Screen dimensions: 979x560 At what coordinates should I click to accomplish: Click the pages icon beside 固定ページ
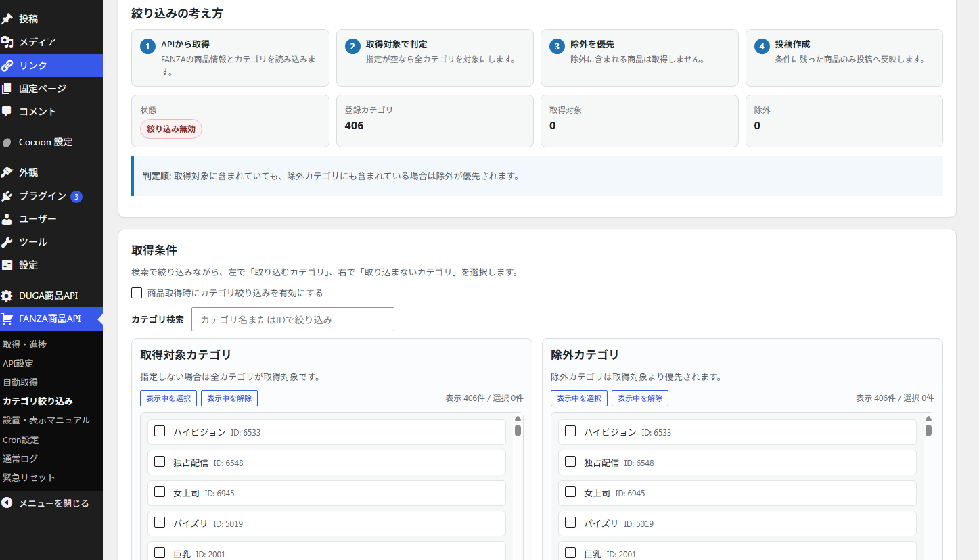pyautogui.click(x=7, y=89)
